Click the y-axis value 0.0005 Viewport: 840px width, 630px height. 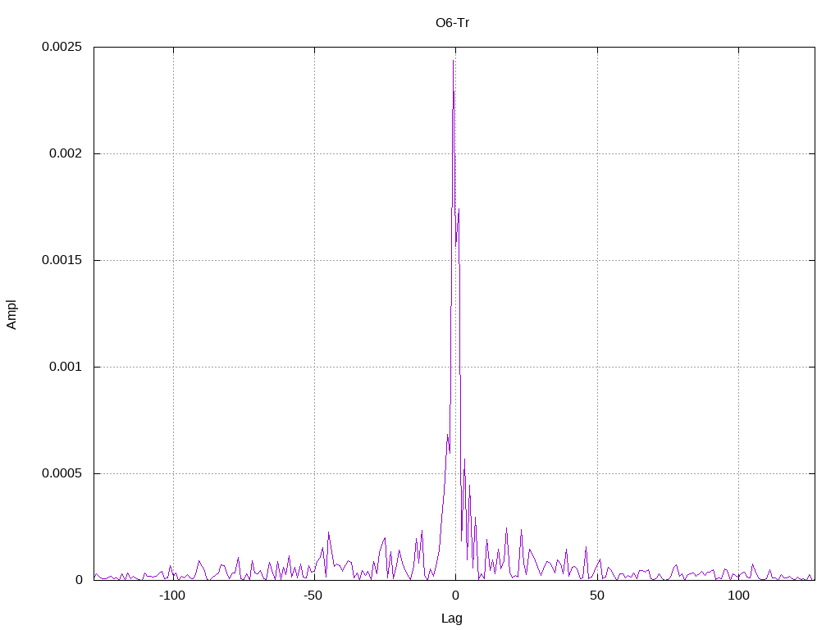pyautogui.click(x=62, y=473)
